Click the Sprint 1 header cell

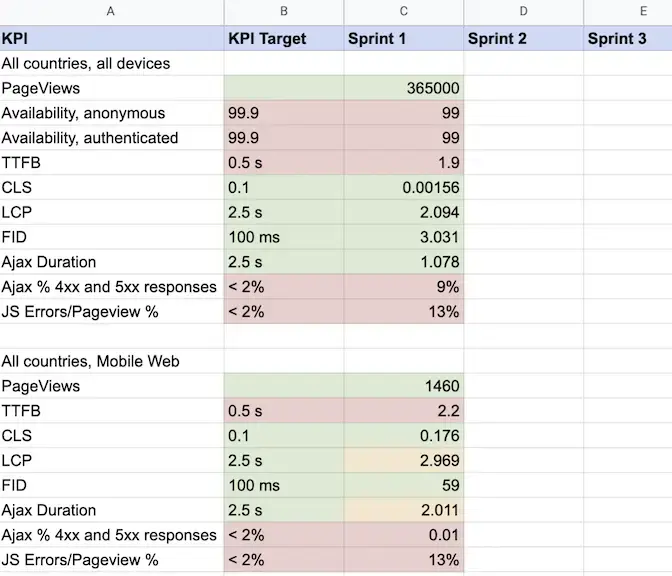coord(404,39)
